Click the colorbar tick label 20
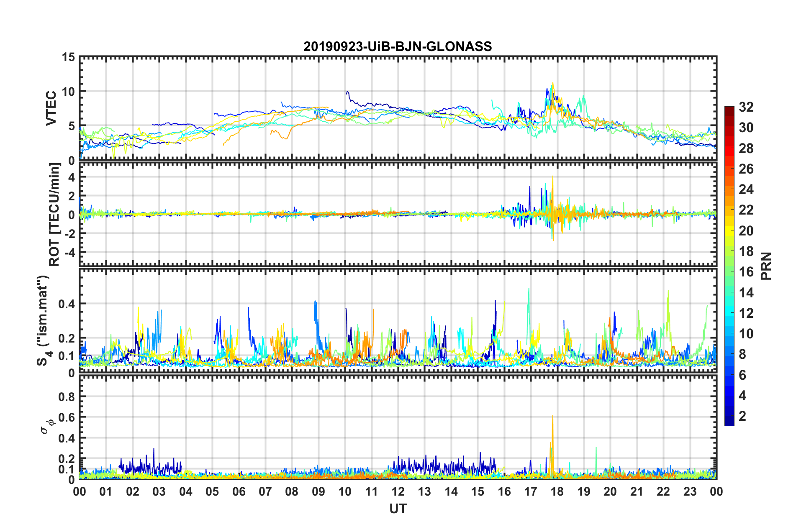This screenshot has width=796, height=532. (x=746, y=231)
